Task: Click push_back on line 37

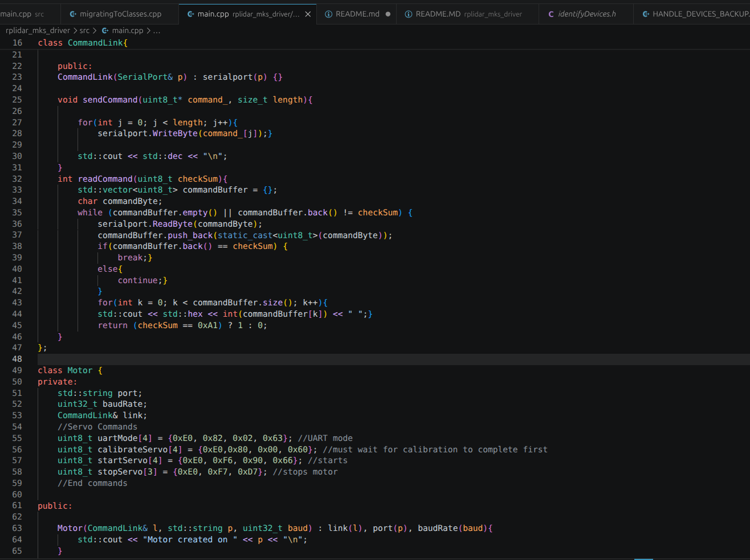Action: tap(190, 235)
